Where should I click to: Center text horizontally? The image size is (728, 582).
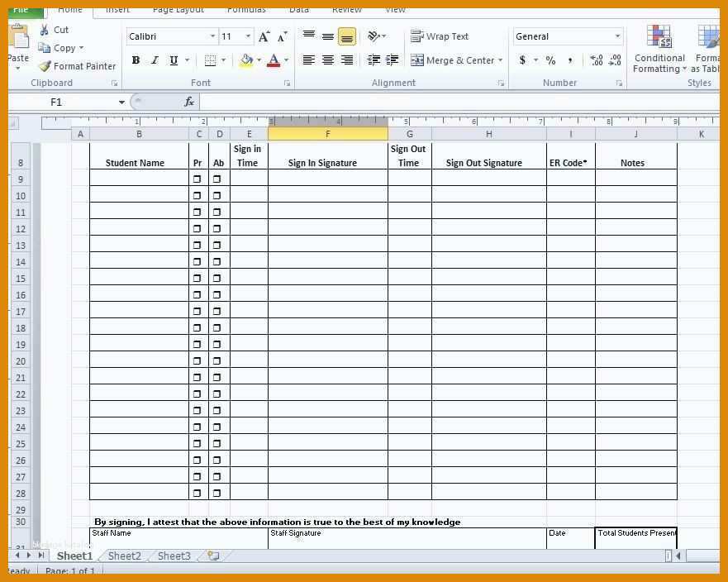[x=328, y=60]
